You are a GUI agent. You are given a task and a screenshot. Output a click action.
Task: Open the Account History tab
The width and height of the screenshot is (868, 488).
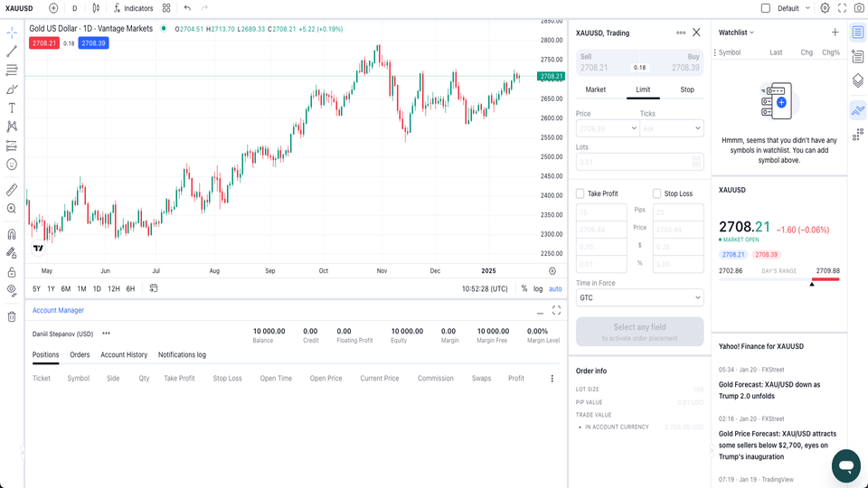click(x=124, y=354)
